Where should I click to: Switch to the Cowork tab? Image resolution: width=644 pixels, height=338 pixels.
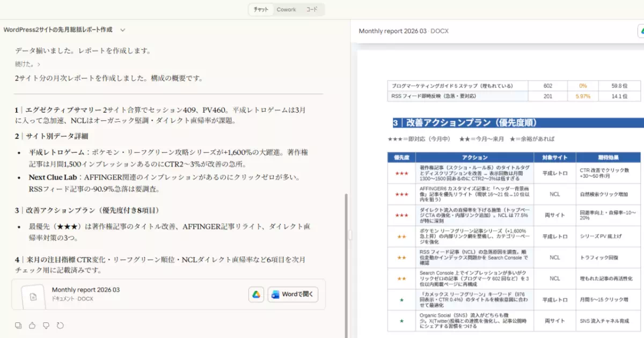pyautogui.click(x=286, y=10)
